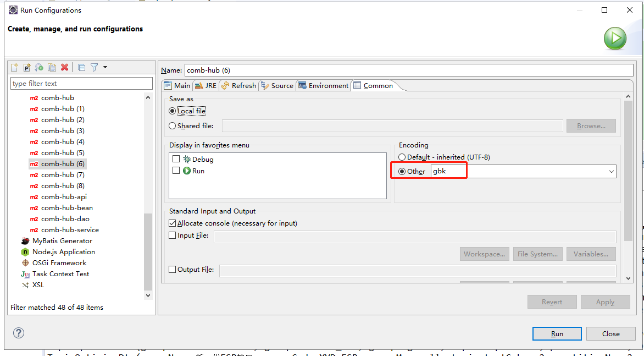Click the XSL configuration icon
Viewport: 644px width, 356px height.
(x=25, y=285)
